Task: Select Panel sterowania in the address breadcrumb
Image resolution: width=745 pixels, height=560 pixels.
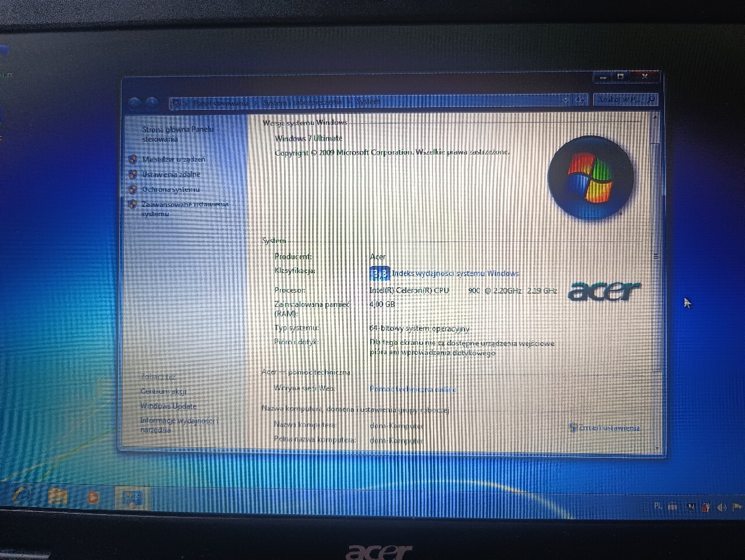Action: pyautogui.click(x=221, y=103)
